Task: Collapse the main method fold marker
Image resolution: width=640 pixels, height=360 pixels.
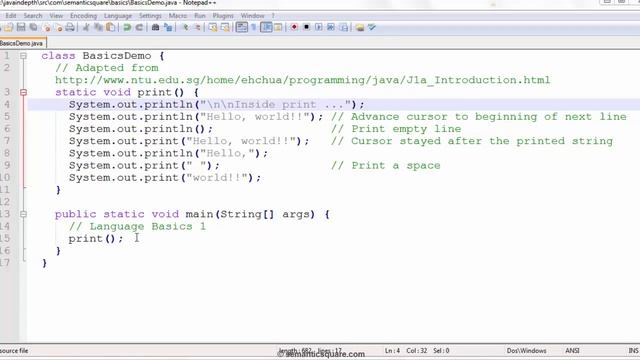Action: coord(23,214)
